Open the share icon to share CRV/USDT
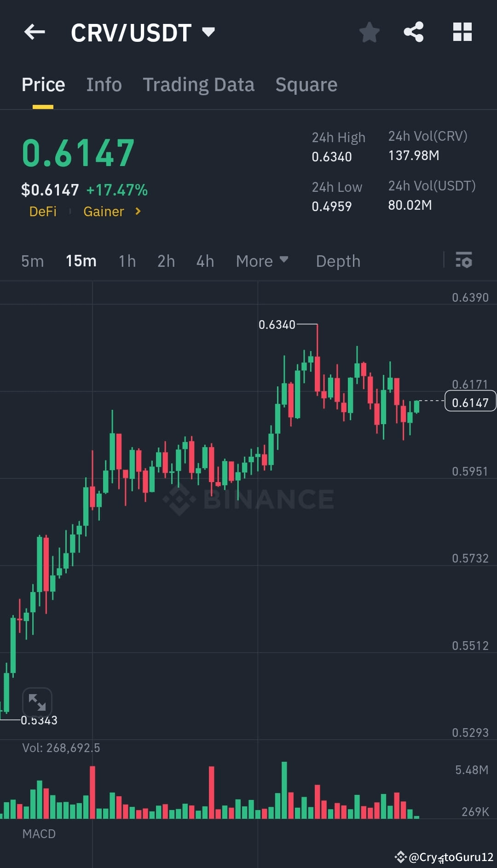 tap(413, 31)
